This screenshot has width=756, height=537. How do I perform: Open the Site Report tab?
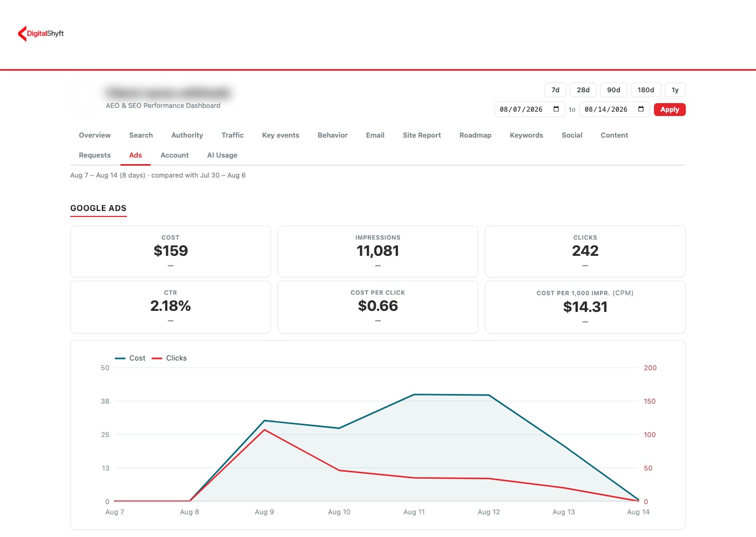422,135
